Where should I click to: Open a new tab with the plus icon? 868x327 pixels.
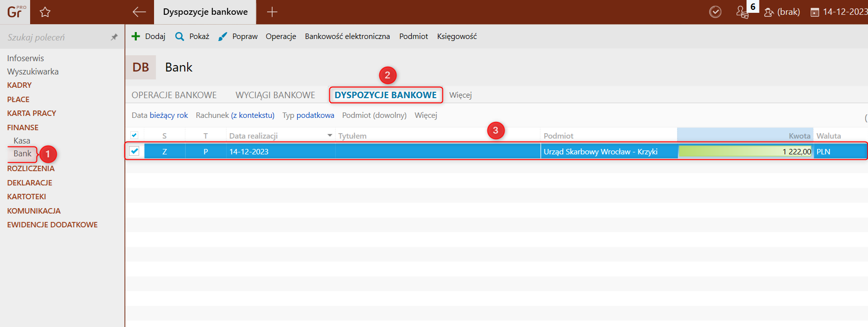[272, 12]
